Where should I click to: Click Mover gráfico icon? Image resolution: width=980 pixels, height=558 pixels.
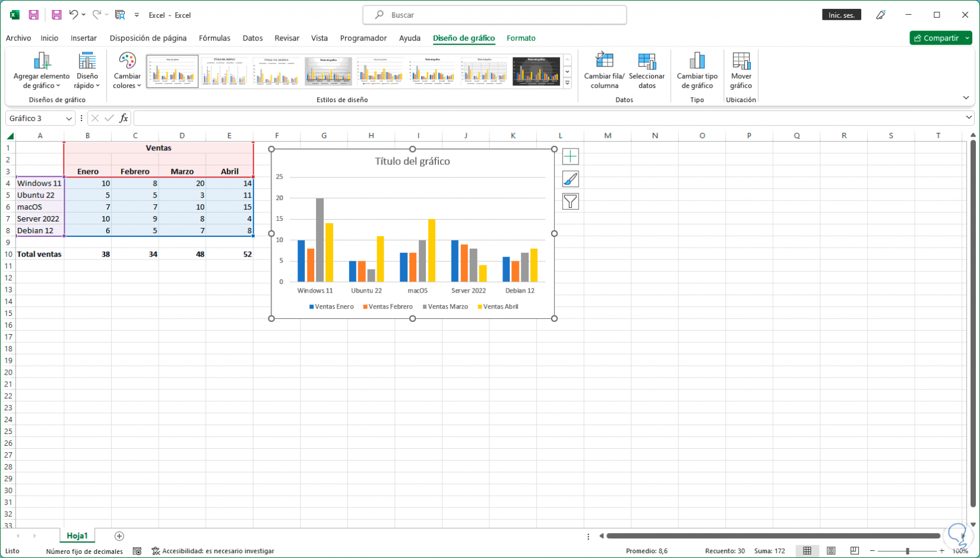point(741,71)
